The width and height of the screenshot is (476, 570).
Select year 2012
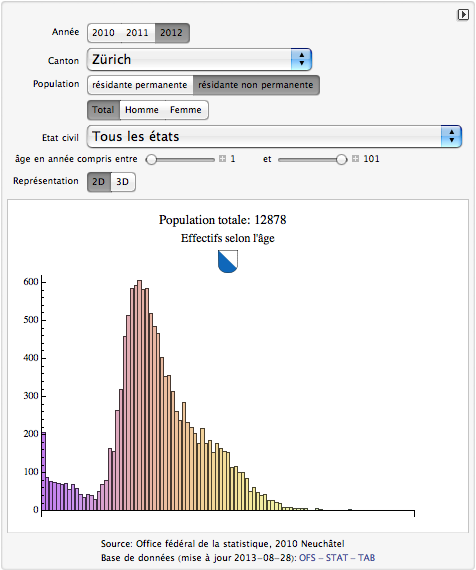point(172,33)
